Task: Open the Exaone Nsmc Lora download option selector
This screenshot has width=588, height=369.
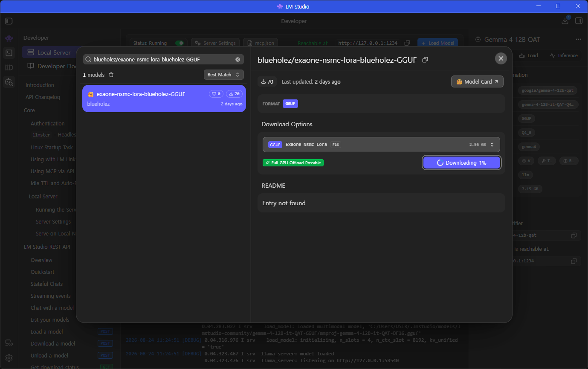Action: [x=381, y=145]
